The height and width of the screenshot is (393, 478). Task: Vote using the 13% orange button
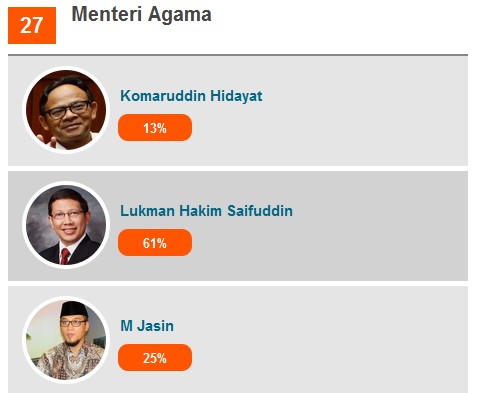(x=155, y=128)
